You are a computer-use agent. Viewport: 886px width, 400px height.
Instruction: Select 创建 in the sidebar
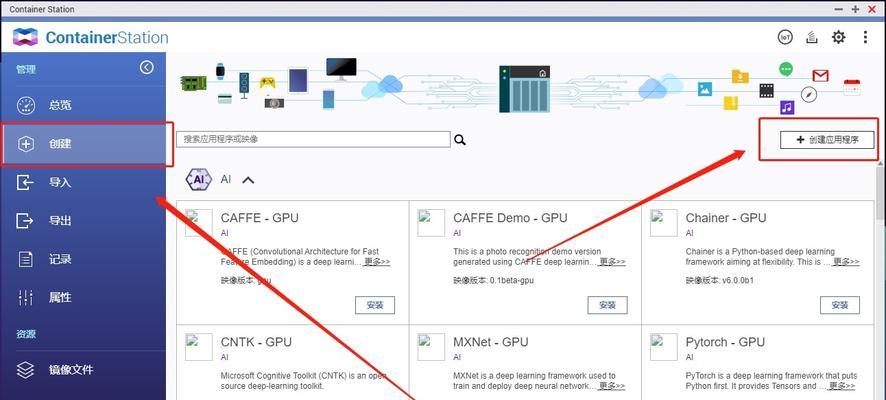coord(83,144)
